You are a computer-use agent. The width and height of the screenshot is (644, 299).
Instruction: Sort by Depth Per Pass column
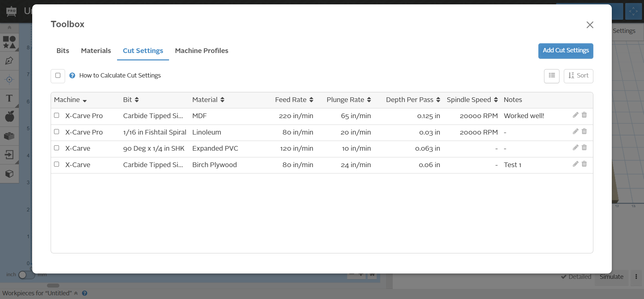(x=413, y=100)
